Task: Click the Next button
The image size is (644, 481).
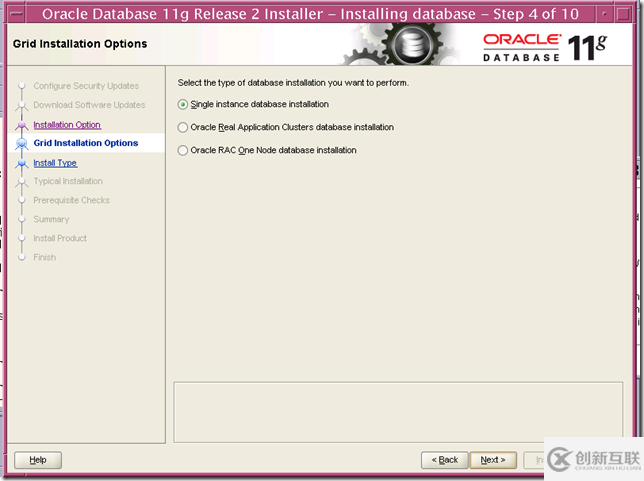Action: (x=493, y=460)
